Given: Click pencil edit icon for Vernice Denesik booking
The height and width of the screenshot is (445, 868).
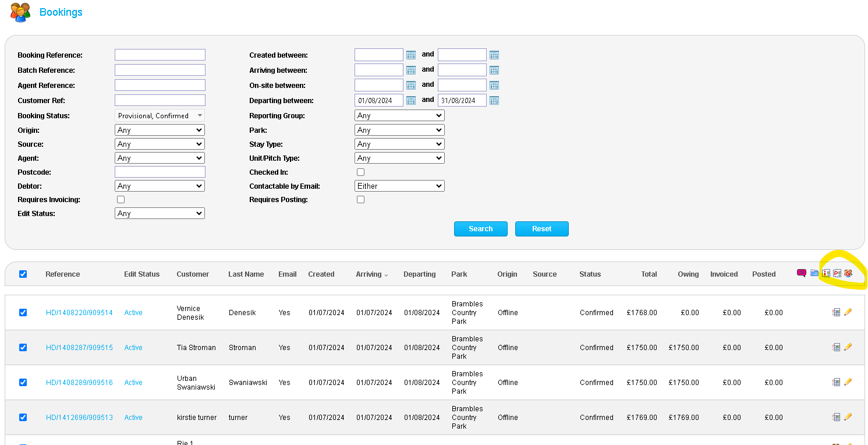Looking at the screenshot, I should pos(848,312).
